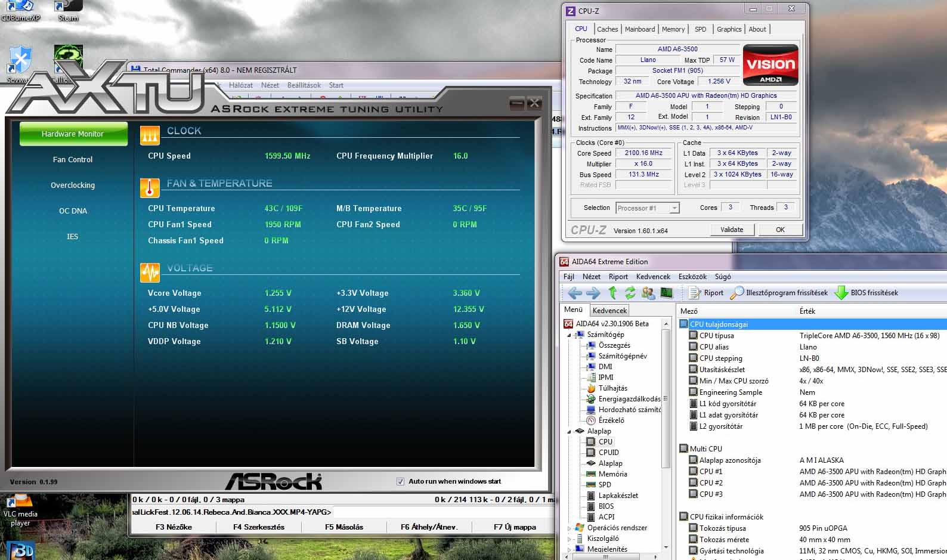Screen dimensions: 947x560
Task: Click F5 Másolás in Total Commander
Action: 343,527
